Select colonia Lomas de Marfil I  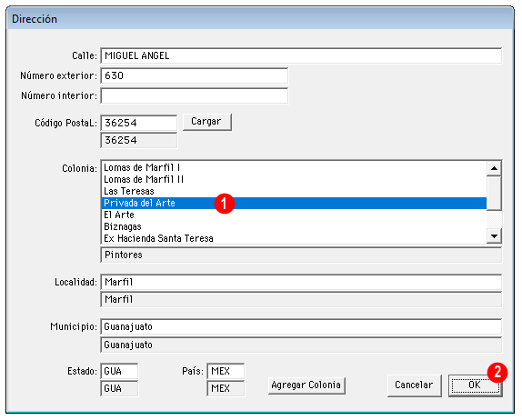point(294,167)
